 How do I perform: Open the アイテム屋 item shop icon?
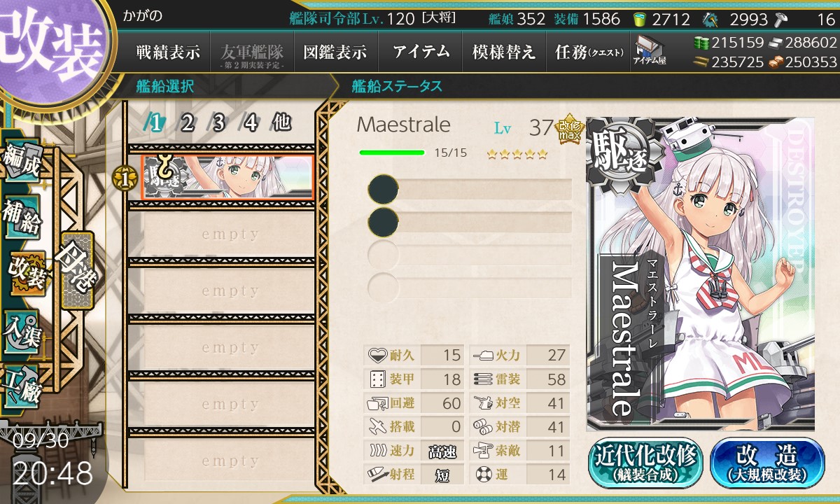(650, 50)
